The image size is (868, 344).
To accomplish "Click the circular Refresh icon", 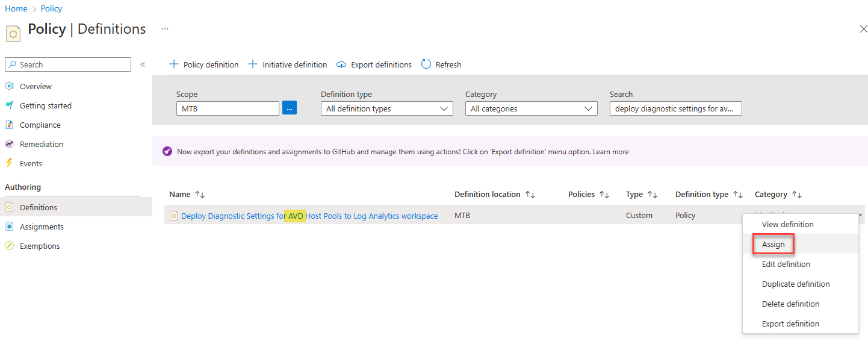I will coord(426,64).
